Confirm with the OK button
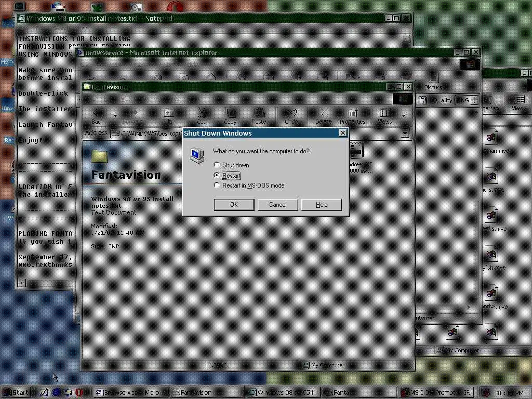The image size is (532, 399). tap(234, 205)
